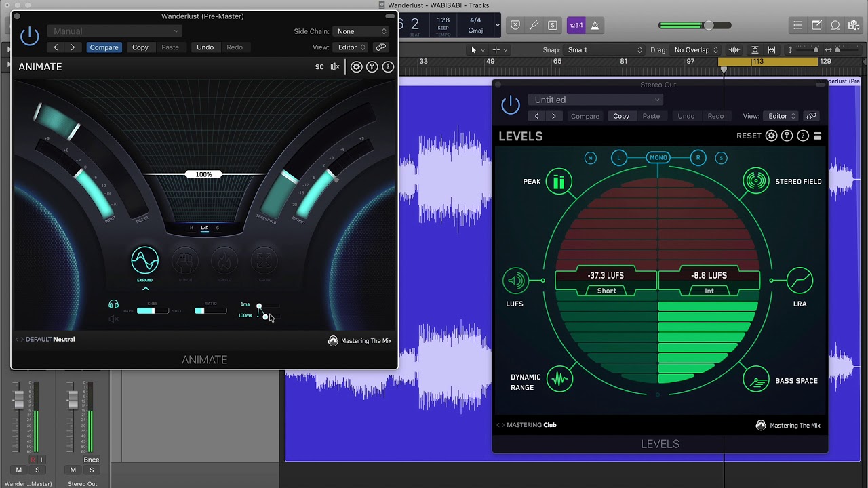Open the Note Pad icon in Logic

click(x=817, y=25)
